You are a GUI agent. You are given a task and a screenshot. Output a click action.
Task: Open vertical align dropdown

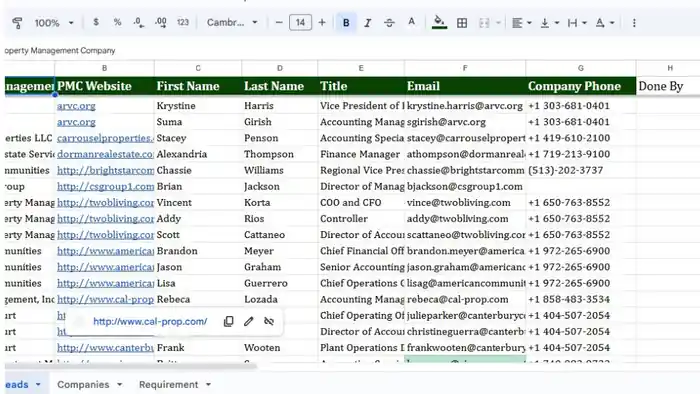(x=550, y=23)
